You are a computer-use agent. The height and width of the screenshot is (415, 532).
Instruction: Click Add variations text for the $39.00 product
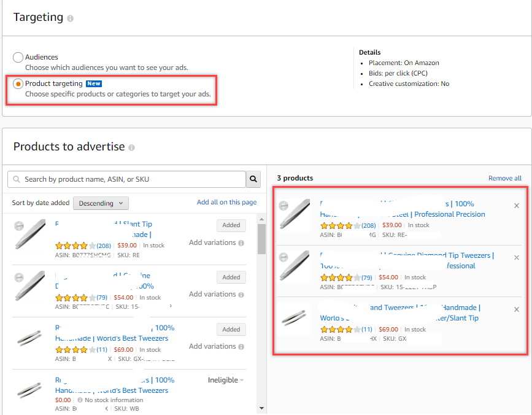pyautogui.click(x=212, y=242)
